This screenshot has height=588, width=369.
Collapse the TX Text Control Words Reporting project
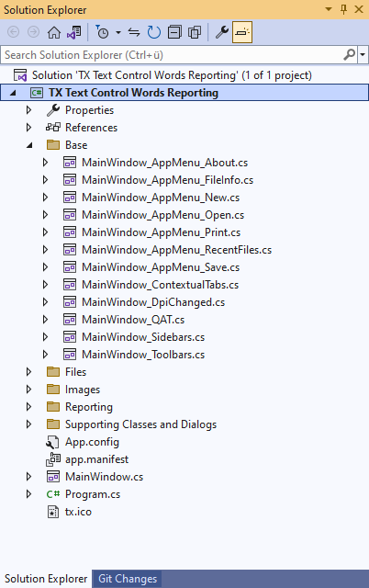click(x=13, y=93)
